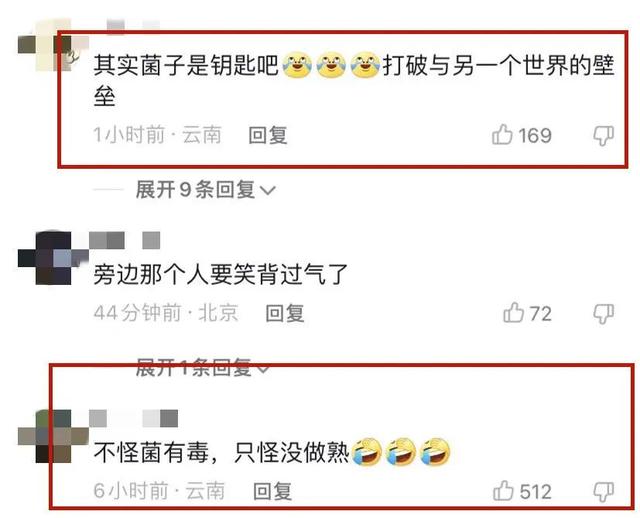Viewport: 640px width, 518px height.
Task: Select the comment text 旁边那个人要笑背过气了
Action: 220,274
